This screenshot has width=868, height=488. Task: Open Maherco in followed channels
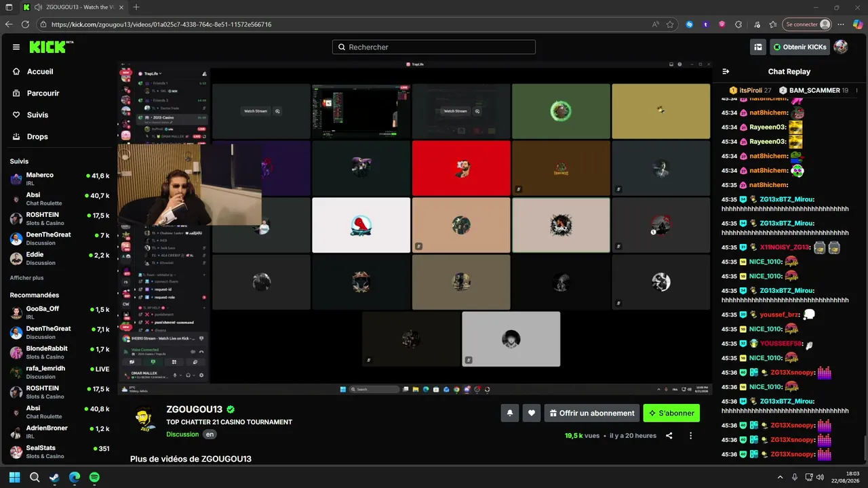tap(59, 179)
